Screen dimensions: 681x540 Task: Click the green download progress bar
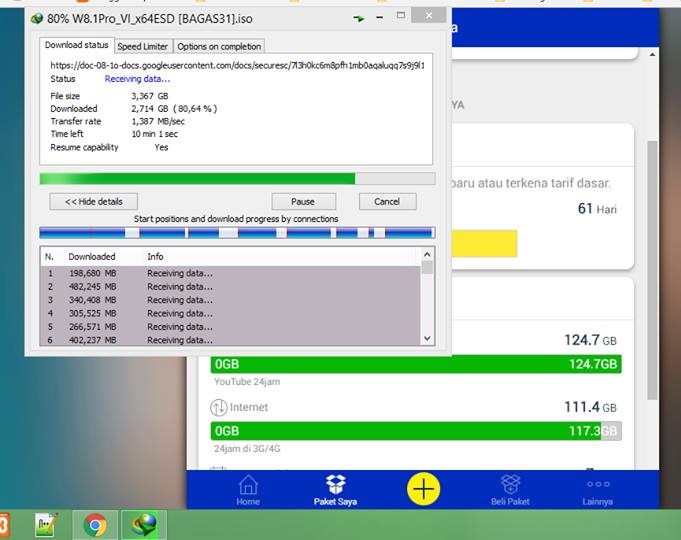[x=238, y=179]
